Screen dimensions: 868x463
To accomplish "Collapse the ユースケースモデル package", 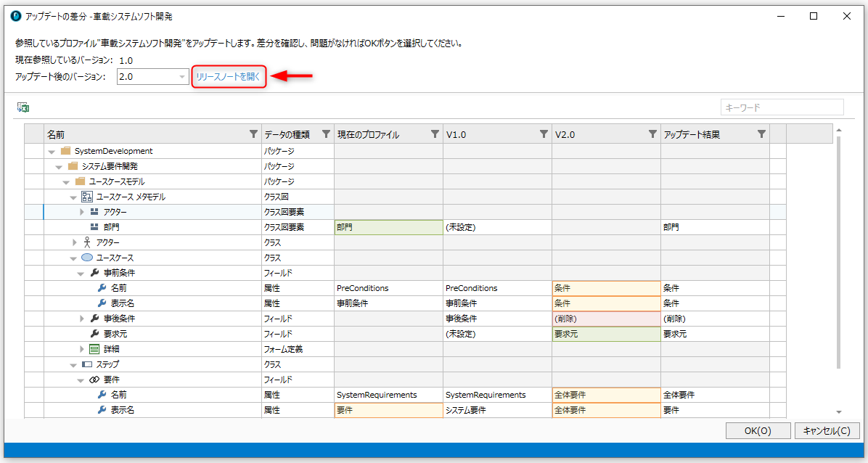I will [x=67, y=182].
